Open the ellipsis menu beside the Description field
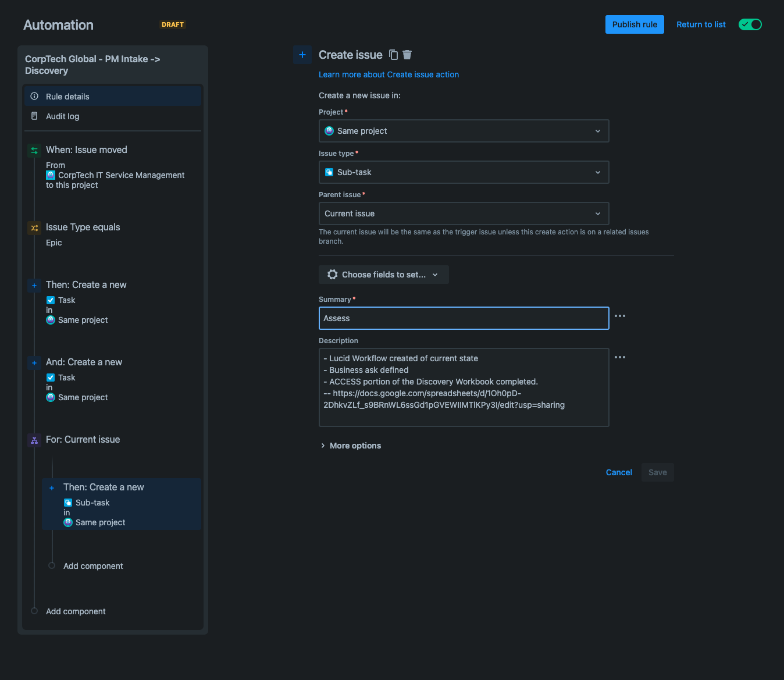 pyautogui.click(x=619, y=357)
